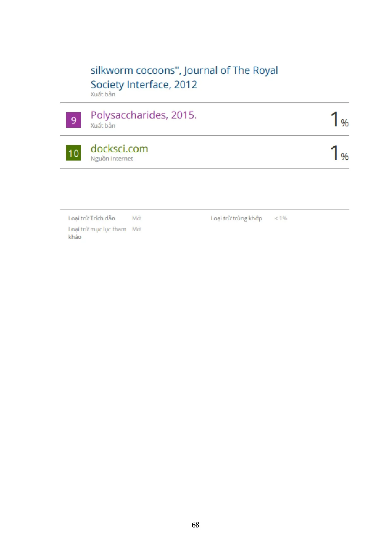Click "Nguồn Internet" label under docksci.com
The image size is (392, 554).
click(112, 158)
